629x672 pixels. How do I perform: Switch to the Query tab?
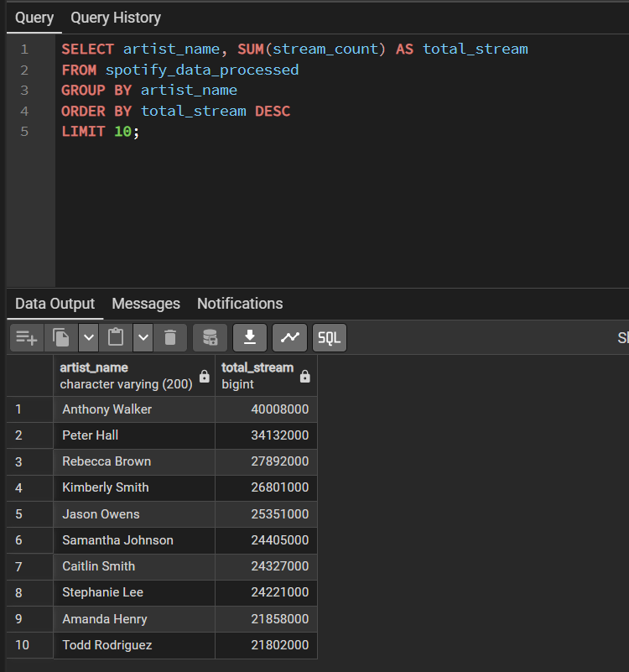click(34, 18)
